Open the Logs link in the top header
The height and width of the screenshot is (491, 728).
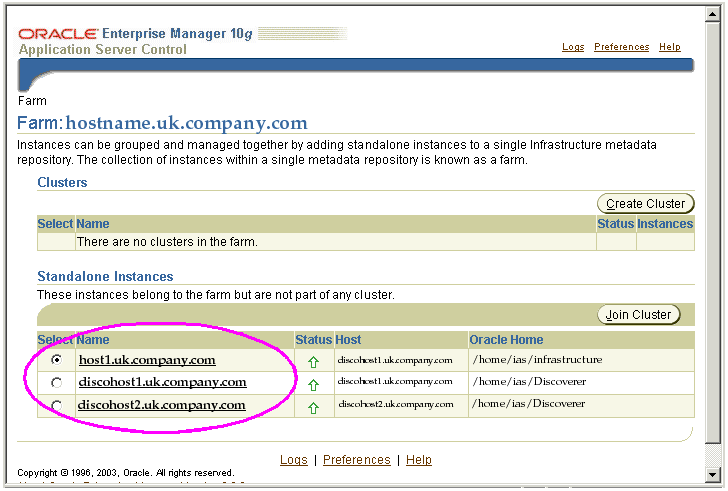click(573, 47)
